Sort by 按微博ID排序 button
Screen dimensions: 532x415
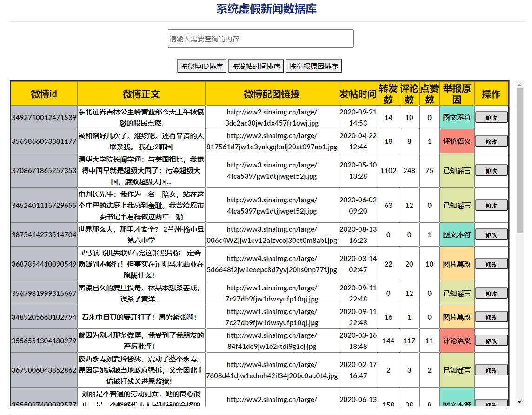click(x=202, y=66)
